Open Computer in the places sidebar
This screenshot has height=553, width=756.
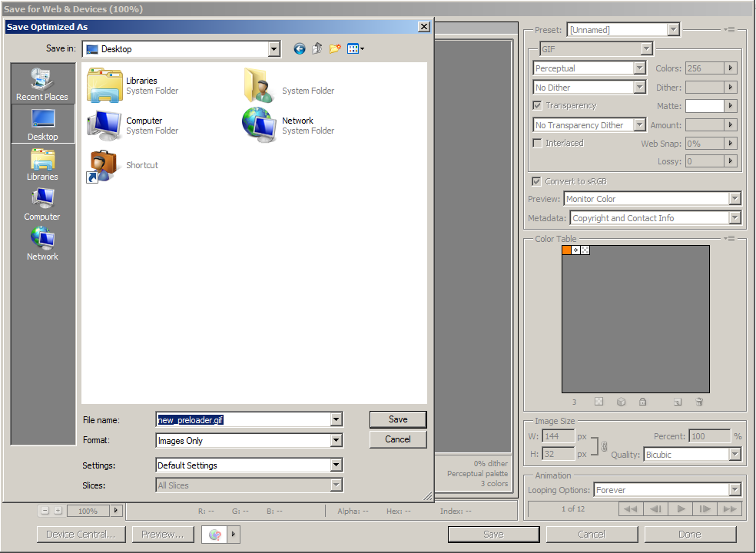pyautogui.click(x=42, y=204)
